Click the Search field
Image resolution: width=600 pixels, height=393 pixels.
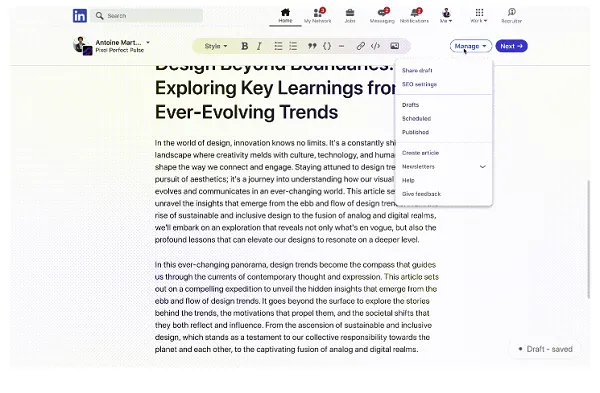click(x=147, y=16)
